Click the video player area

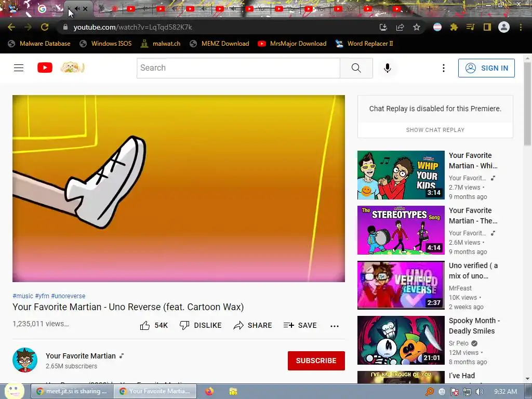(179, 188)
